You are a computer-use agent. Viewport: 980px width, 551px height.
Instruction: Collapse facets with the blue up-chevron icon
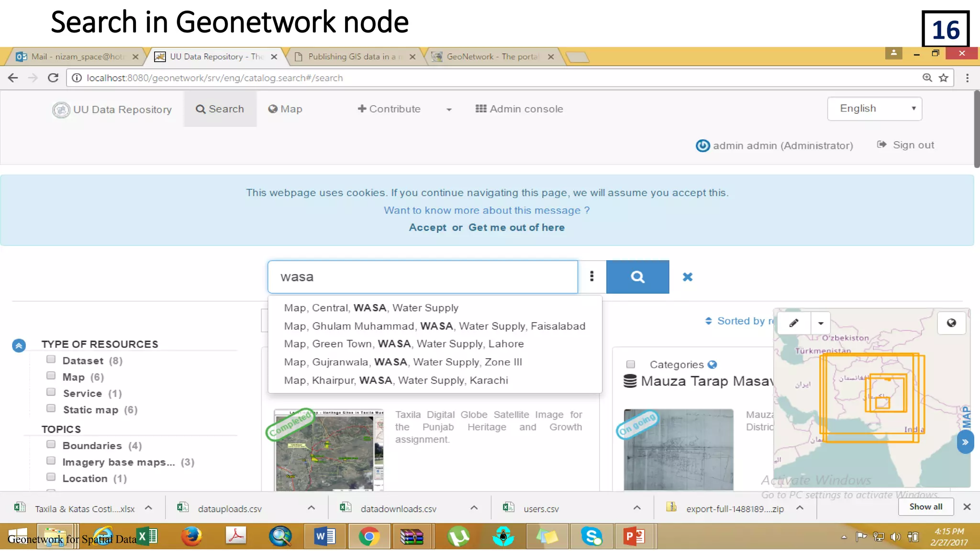point(19,345)
